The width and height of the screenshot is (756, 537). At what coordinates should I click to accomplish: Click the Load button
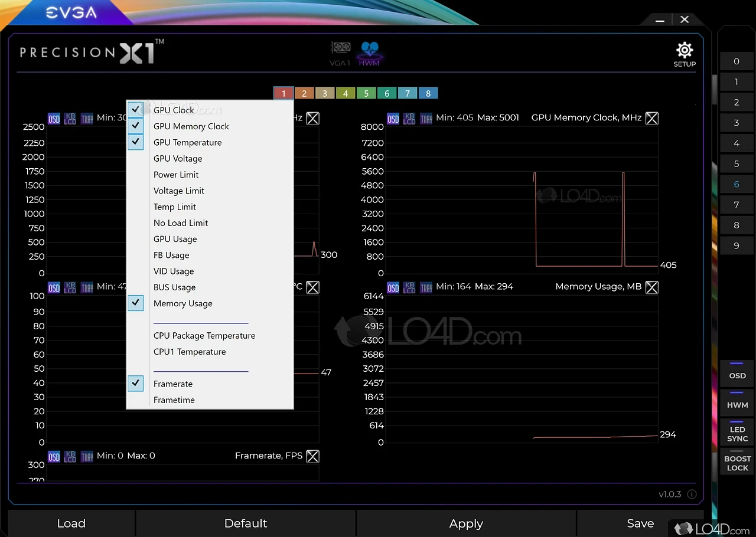point(71,523)
